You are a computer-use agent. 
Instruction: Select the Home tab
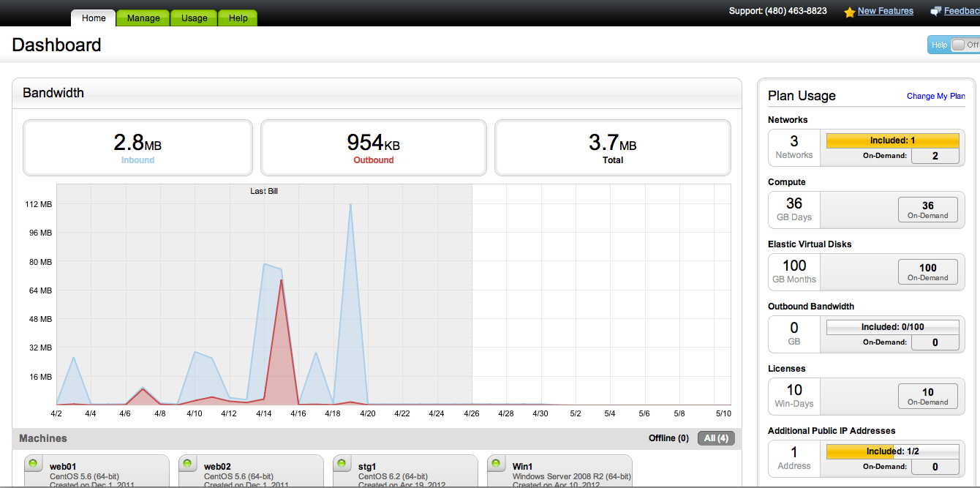pos(92,18)
